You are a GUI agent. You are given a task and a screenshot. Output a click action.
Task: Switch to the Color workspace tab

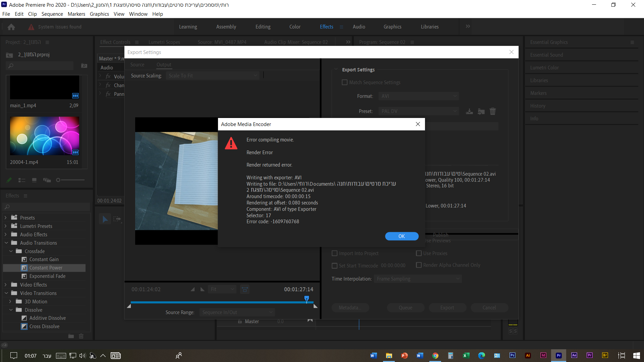point(295,27)
